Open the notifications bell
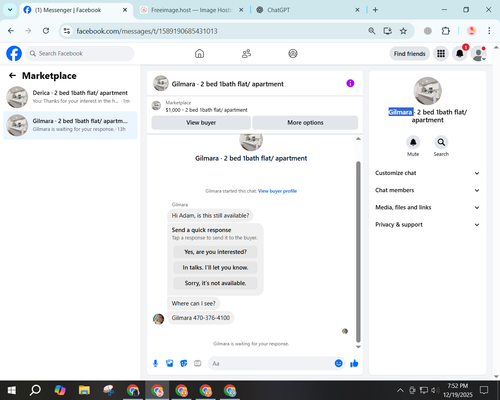 click(x=460, y=53)
